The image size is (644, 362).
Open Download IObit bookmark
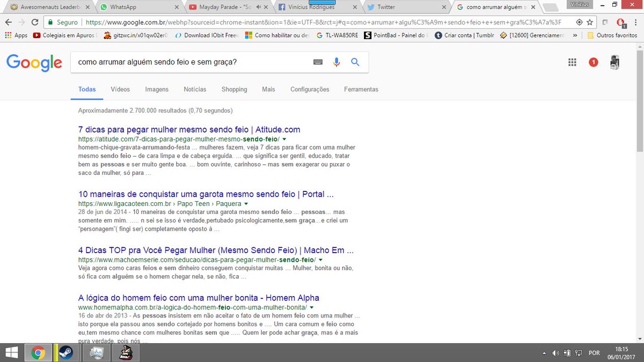[x=207, y=35]
